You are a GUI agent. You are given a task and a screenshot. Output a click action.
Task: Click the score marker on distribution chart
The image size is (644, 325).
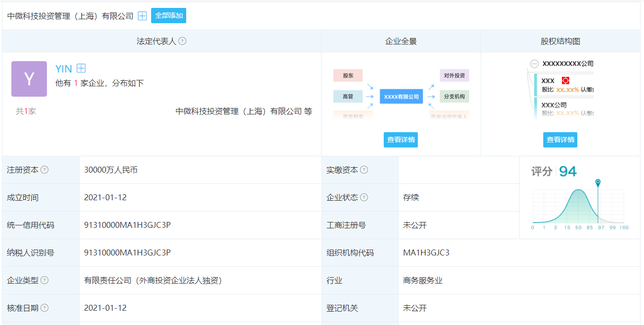pos(598,182)
